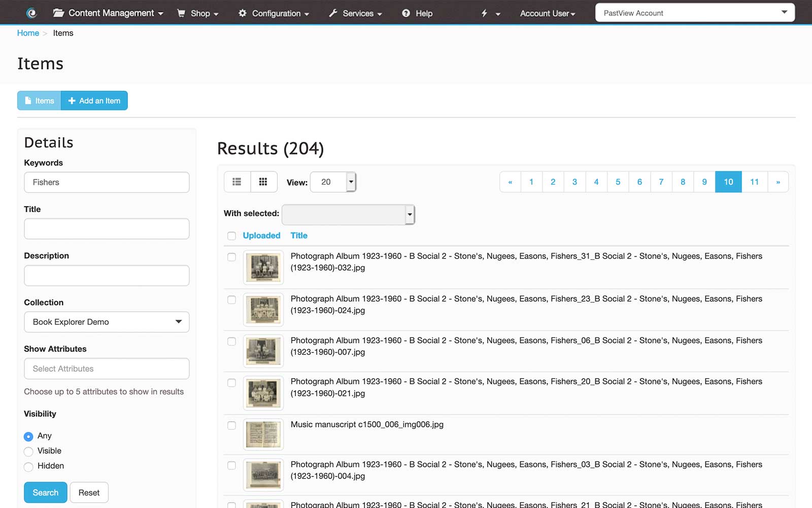812x508 pixels.
Task: Open item title ending (1923-1960)-032.jpg
Action: click(x=526, y=262)
